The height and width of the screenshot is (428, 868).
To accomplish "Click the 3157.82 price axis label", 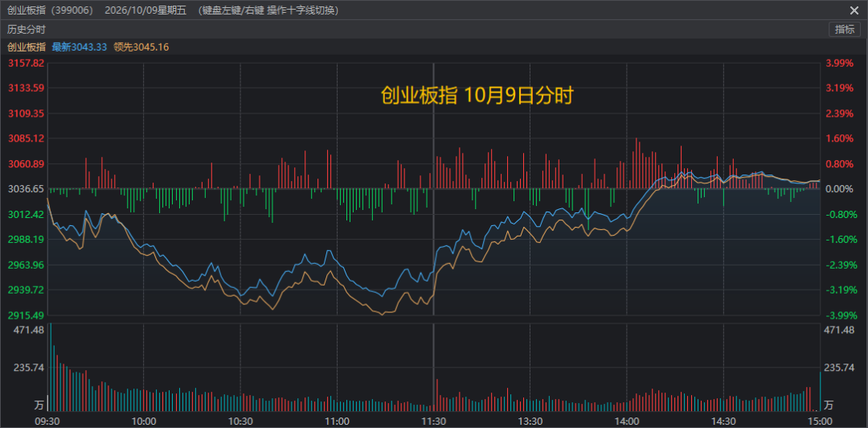I will click(x=26, y=64).
